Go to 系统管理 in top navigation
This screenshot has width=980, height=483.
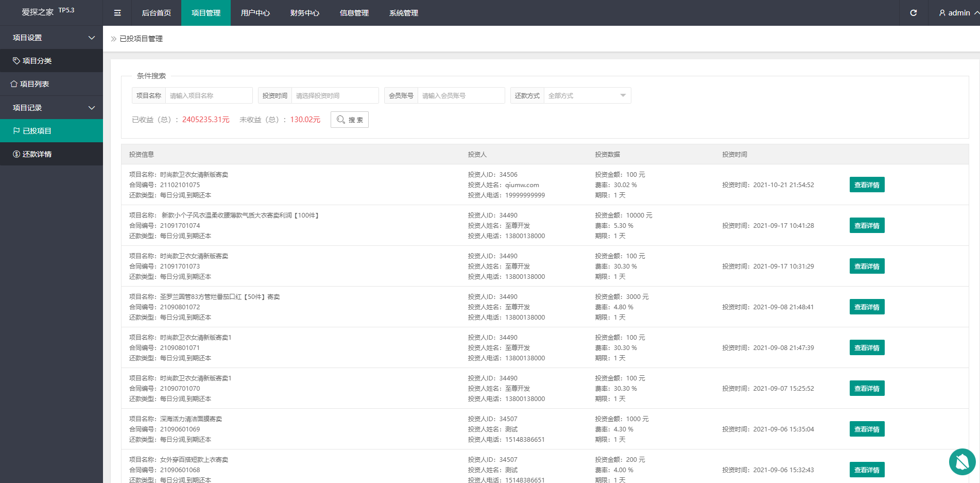[403, 13]
